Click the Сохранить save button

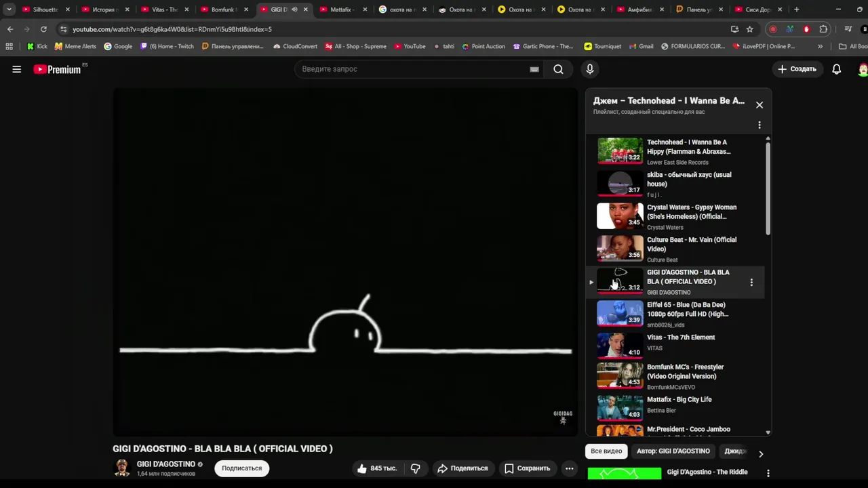(x=527, y=468)
